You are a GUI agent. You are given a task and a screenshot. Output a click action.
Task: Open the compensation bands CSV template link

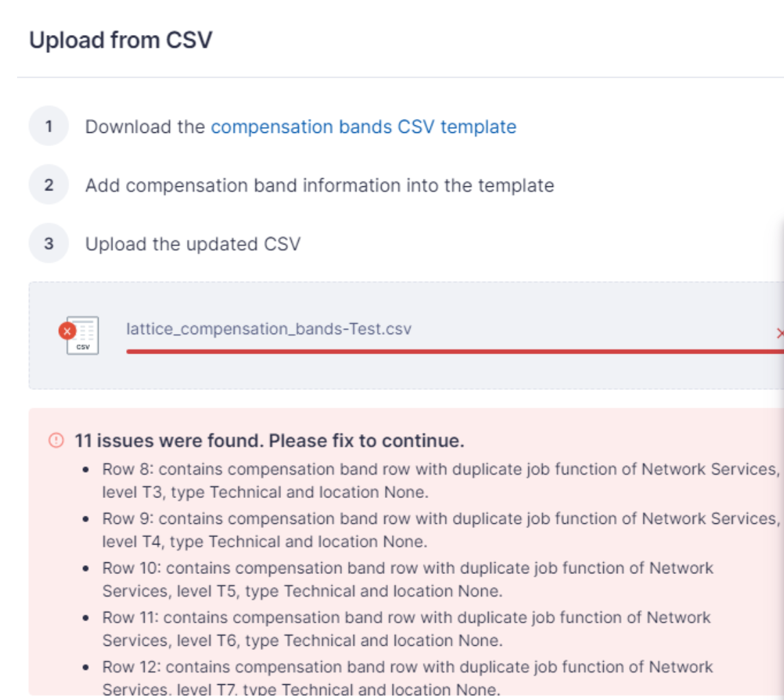[x=363, y=127]
